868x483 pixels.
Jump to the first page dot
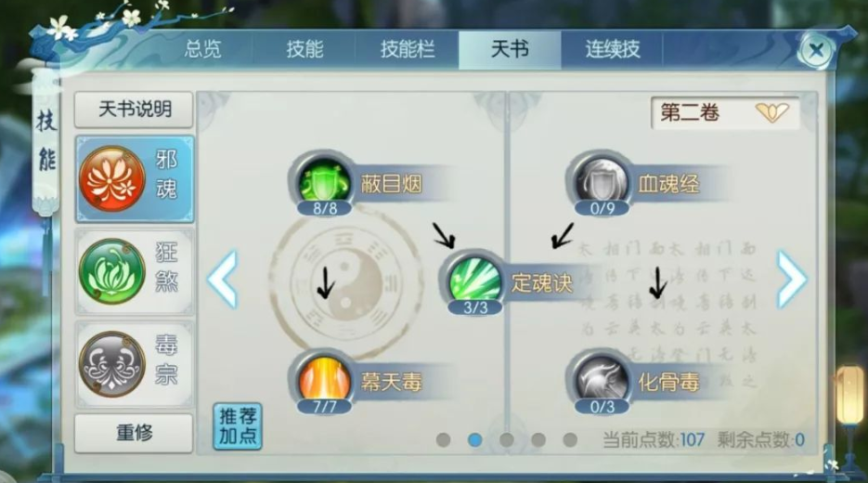click(x=443, y=439)
